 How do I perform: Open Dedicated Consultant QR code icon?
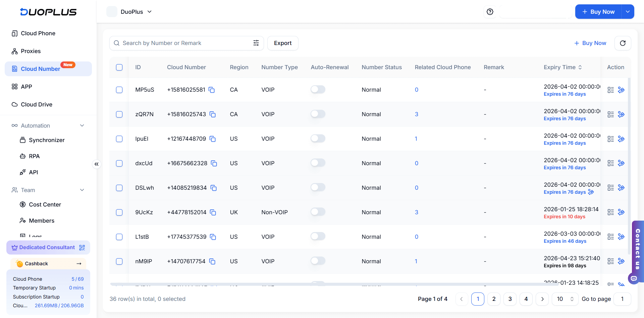point(82,247)
